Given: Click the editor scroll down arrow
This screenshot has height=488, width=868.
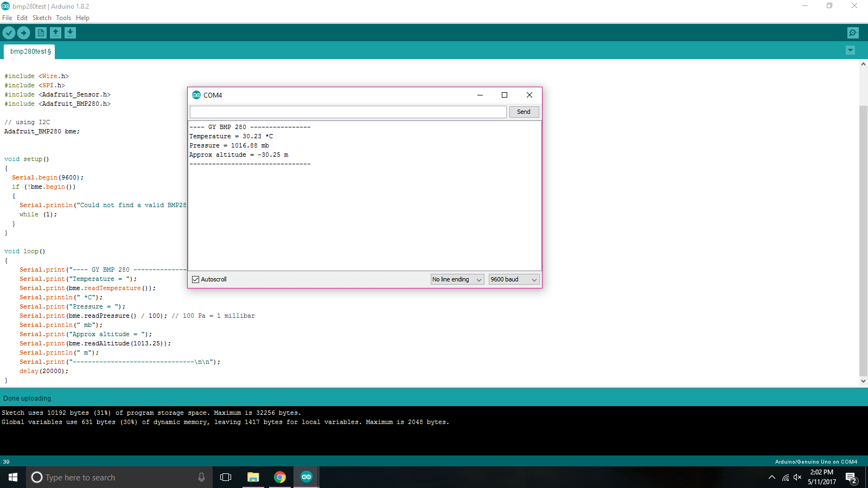Looking at the screenshot, I should (x=863, y=381).
